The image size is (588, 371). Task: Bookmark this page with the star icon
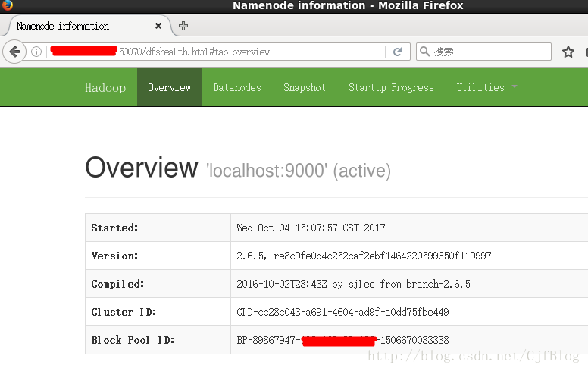tap(568, 52)
